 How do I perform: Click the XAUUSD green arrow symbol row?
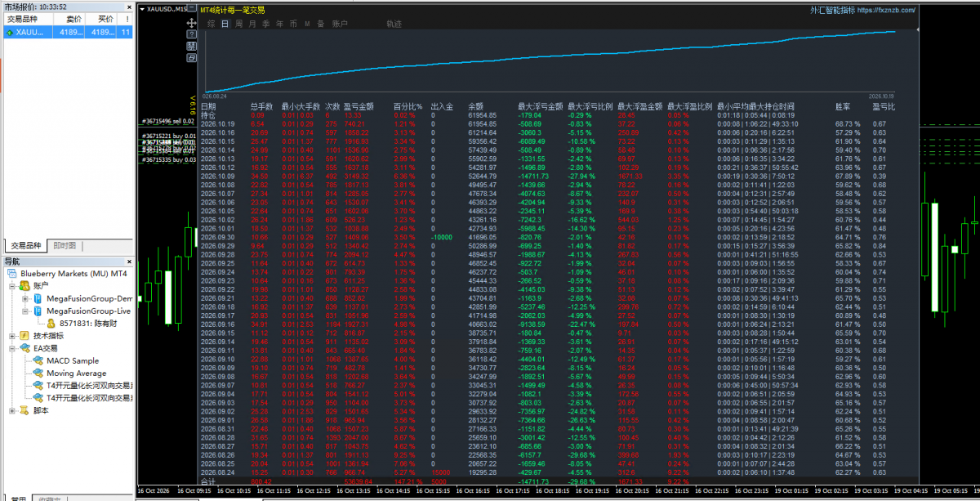coord(67,32)
